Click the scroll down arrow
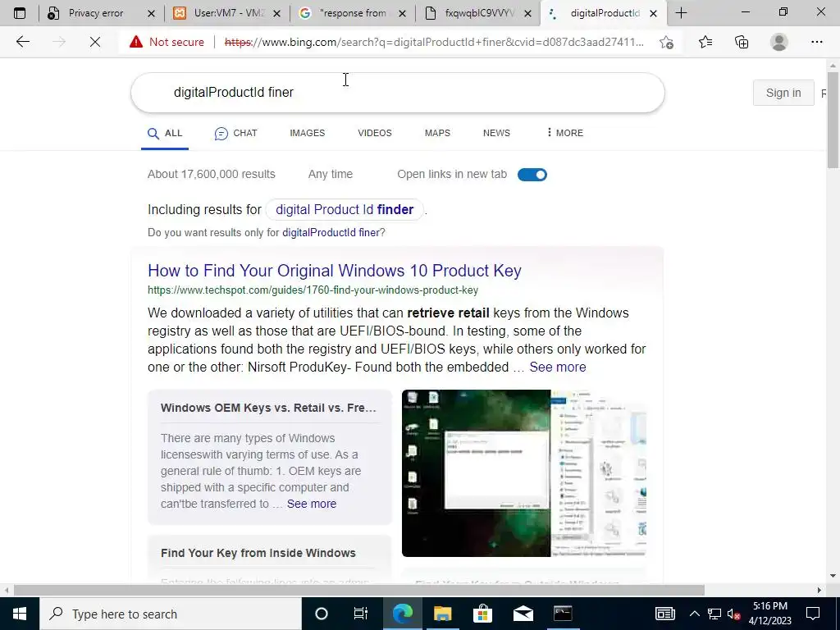The height and width of the screenshot is (630, 840). click(833, 577)
